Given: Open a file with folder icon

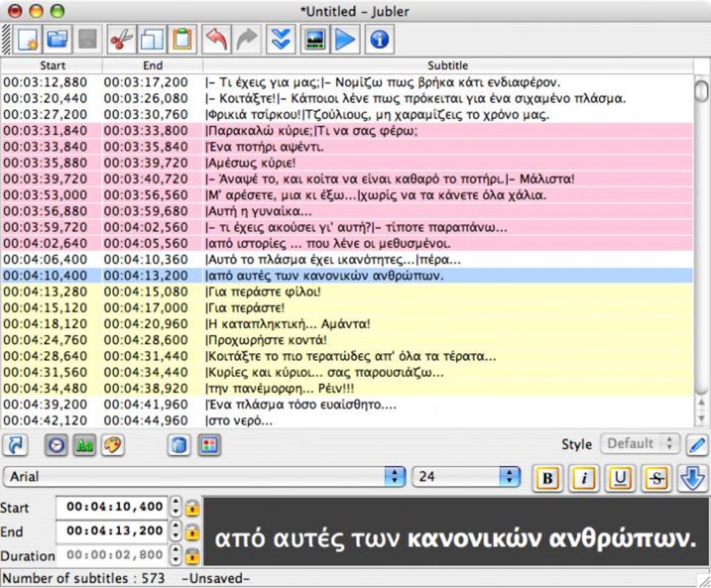Looking at the screenshot, I should [x=58, y=40].
